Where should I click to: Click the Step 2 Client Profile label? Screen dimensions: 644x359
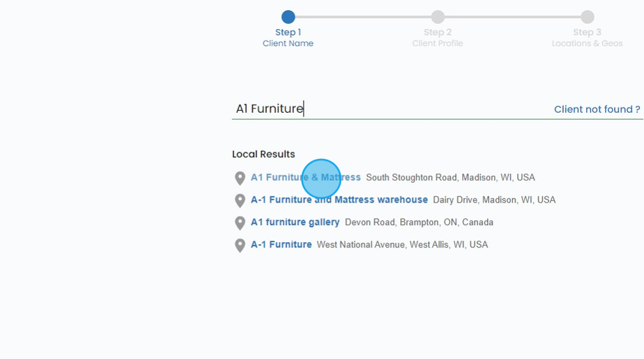(x=438, y=38)
